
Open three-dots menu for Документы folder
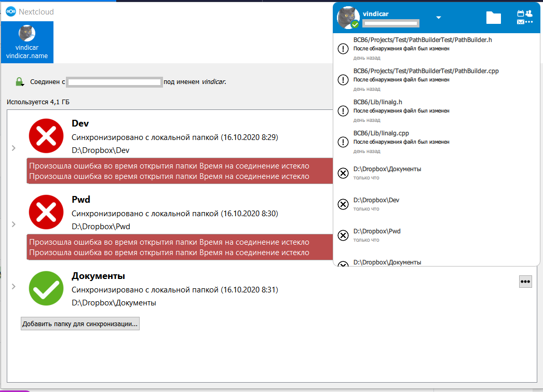pyautogui.click(x=525, y=282)
